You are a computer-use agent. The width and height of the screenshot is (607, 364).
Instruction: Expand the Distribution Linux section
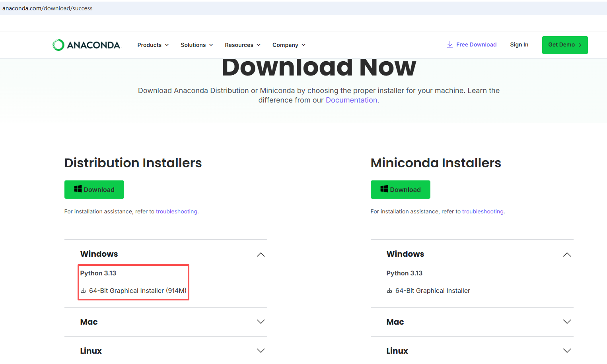(166, 351)
